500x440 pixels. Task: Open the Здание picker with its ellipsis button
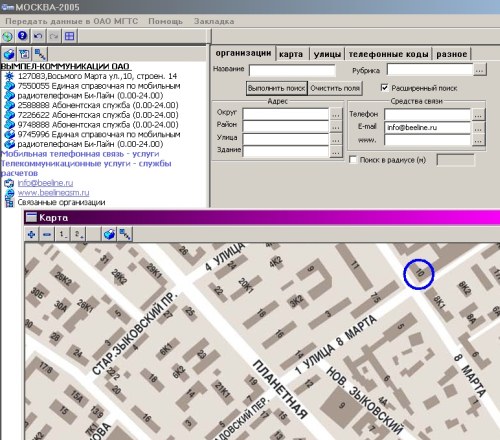pos(336,152)
